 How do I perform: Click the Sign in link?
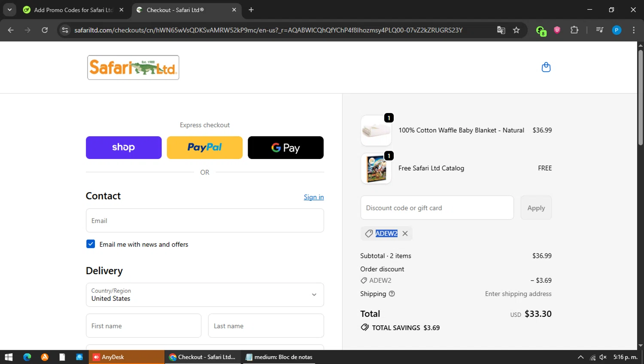[314, 197]
